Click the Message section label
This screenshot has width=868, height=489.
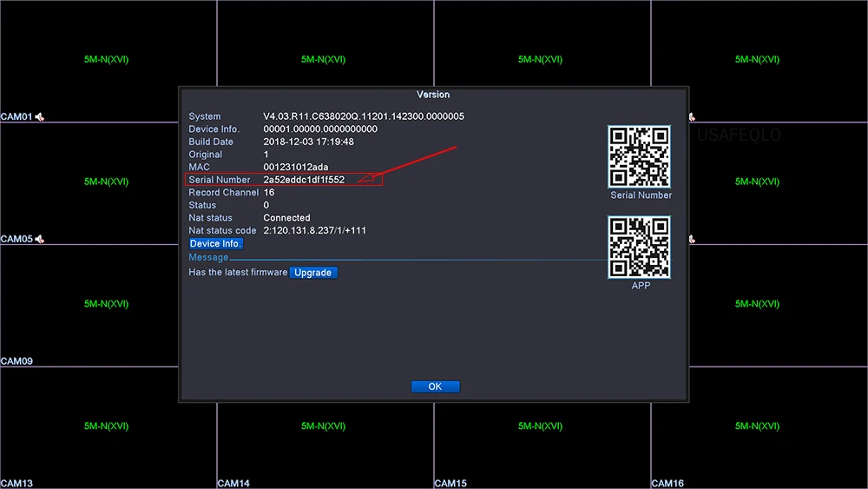click(208, 257)
